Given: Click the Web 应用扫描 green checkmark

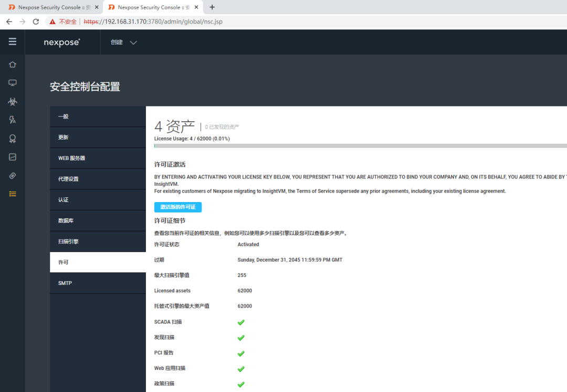Looking at the screenshot, I should pyautogui.click(x=241, y=369).
